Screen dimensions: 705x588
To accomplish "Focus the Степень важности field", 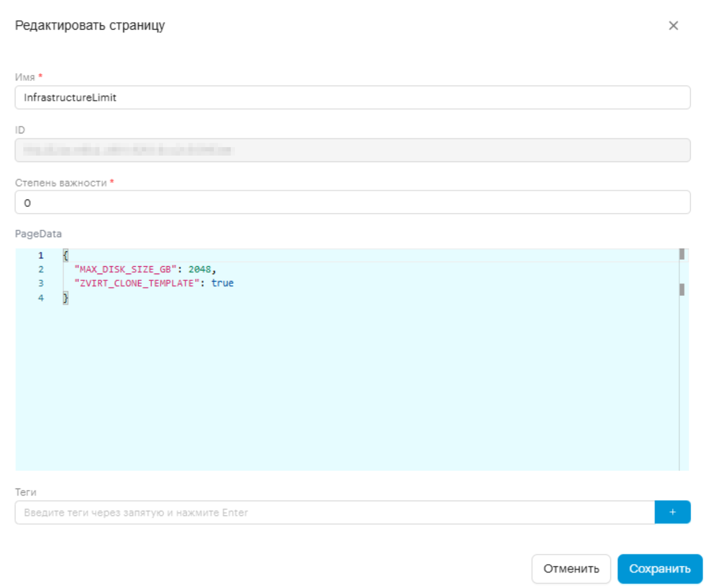I will coord(352,202).
